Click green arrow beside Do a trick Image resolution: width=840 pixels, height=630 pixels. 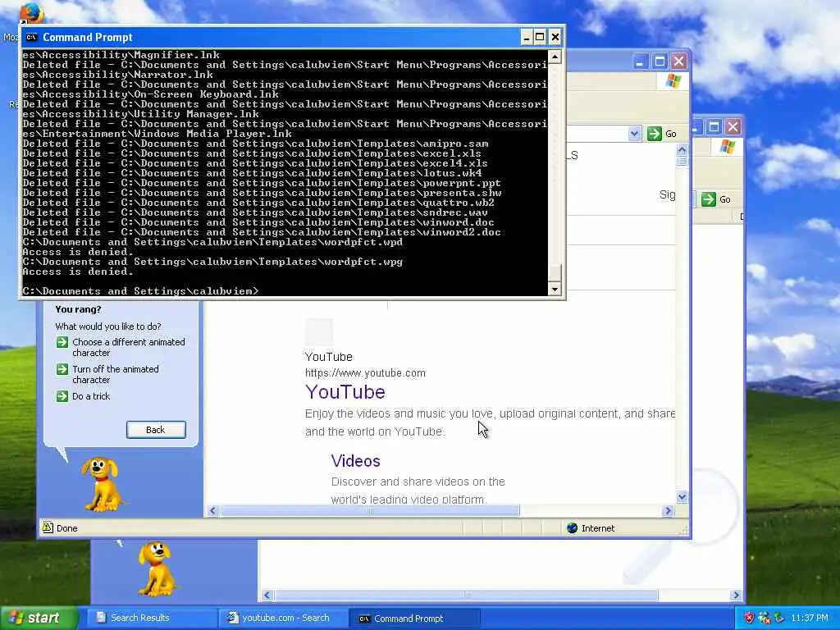point(62,396)
